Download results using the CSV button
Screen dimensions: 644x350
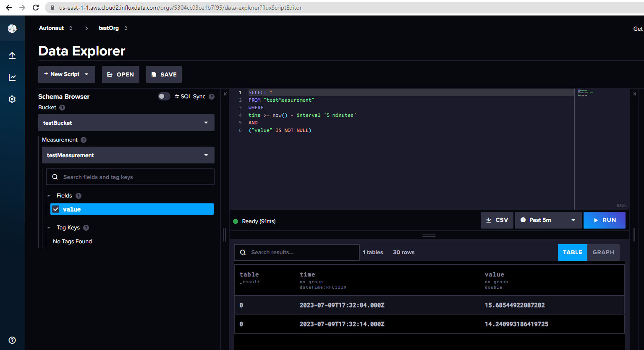[x=497, y=220]
